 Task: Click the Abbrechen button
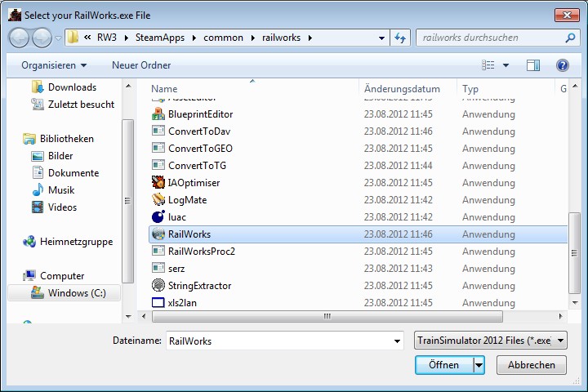pyautogui.click(x=532, y=365)
